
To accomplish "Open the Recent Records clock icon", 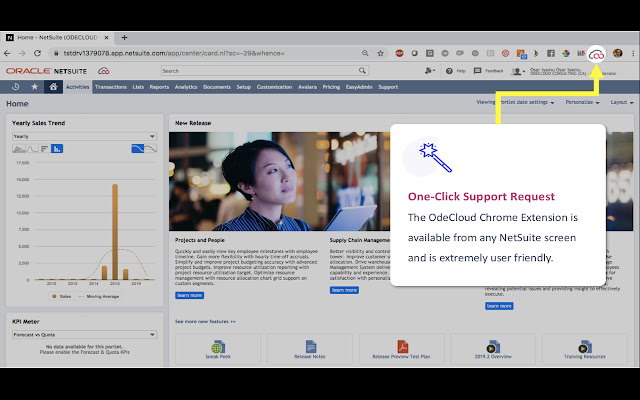I will [x=16, y=87].
